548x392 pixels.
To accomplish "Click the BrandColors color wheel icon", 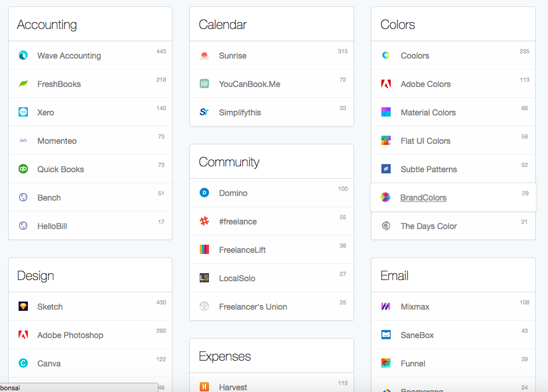I will (385, 197).
